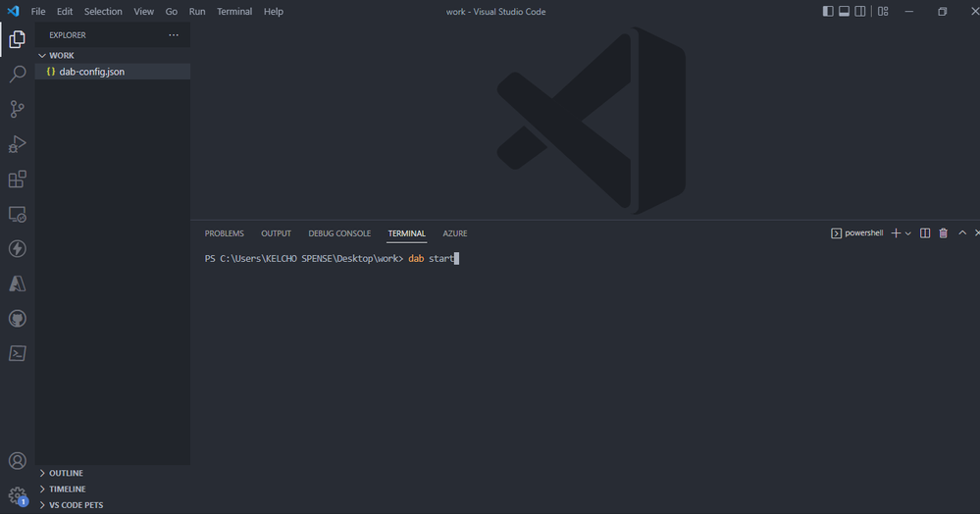Open the Azure view in activity bar
Screen dimensions: 980x514
point(18,283)
